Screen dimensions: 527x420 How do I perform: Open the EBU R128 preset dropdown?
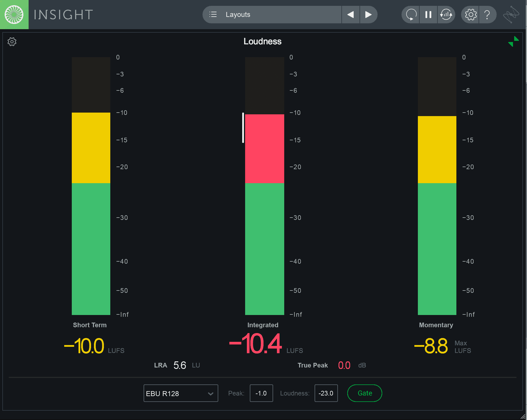click(181, 393)
